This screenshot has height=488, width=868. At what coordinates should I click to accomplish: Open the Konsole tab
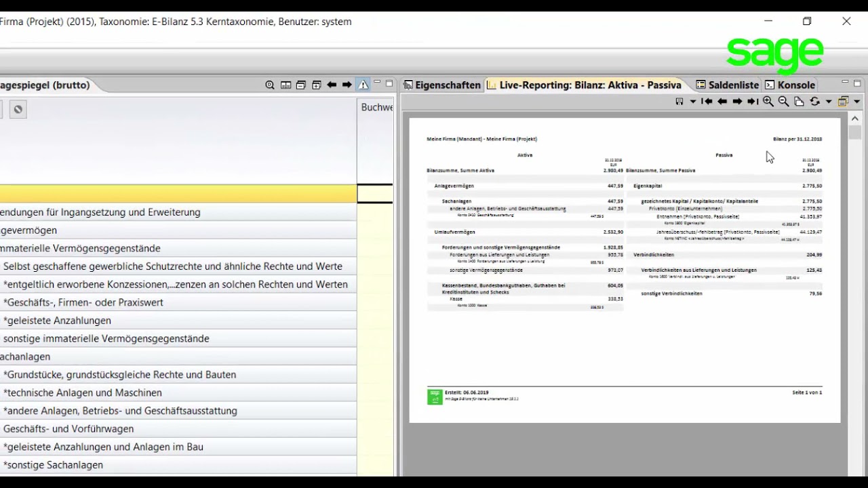coord(790,85)
